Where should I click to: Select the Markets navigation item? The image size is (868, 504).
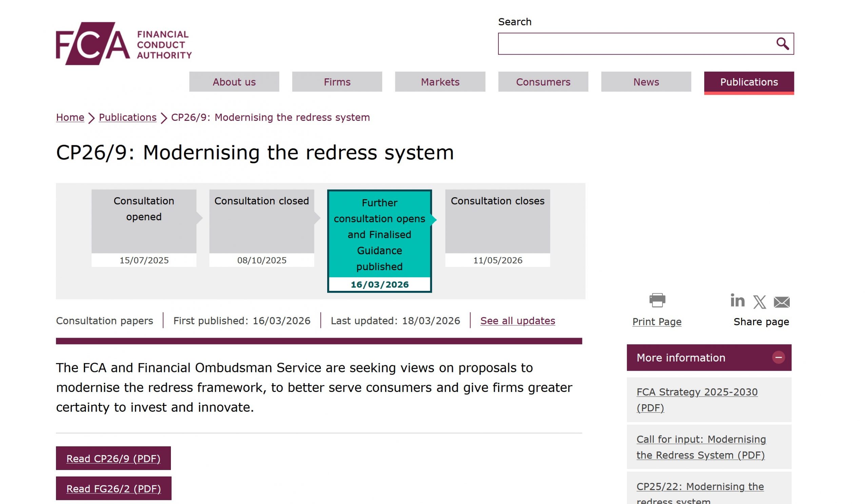440,82
